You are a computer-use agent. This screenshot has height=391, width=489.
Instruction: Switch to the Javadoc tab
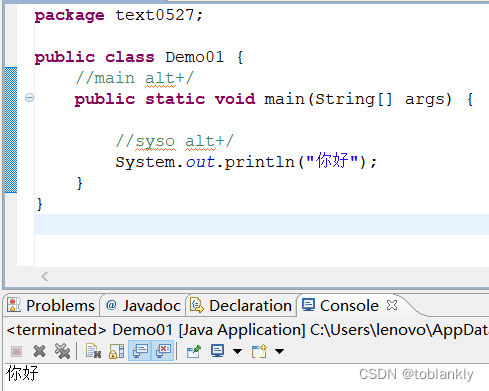[143, 305]
